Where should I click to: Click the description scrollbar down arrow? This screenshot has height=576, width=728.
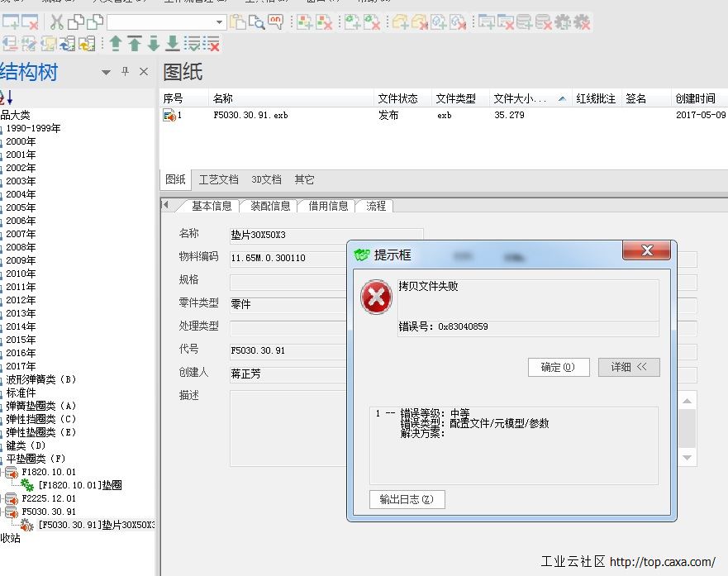pyautogui.click(x=688, y=458)
